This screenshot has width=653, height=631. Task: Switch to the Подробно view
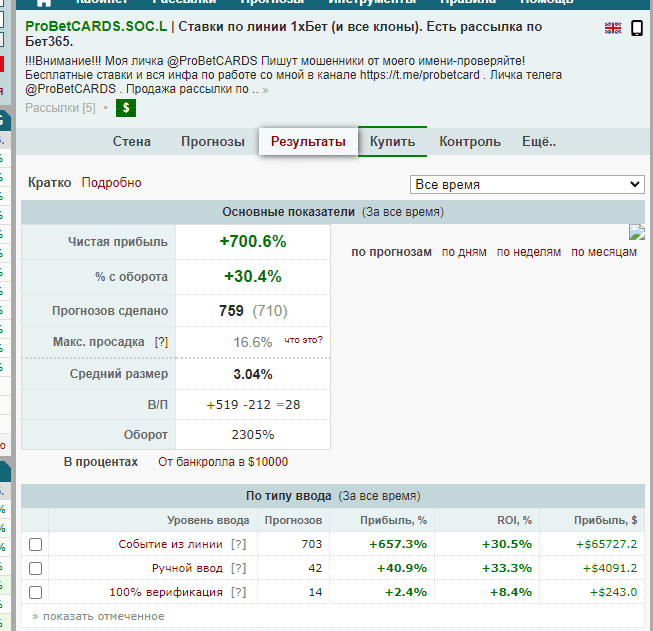(112, 182)
